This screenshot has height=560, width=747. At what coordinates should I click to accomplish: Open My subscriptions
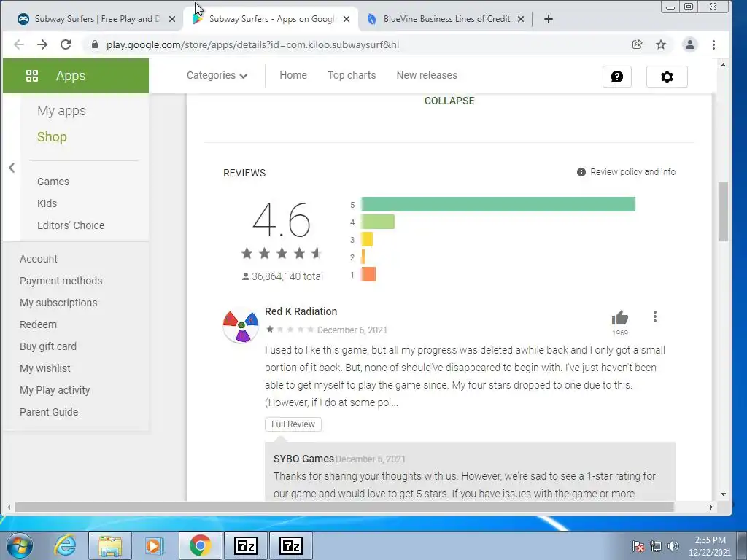tap(58, 303)
